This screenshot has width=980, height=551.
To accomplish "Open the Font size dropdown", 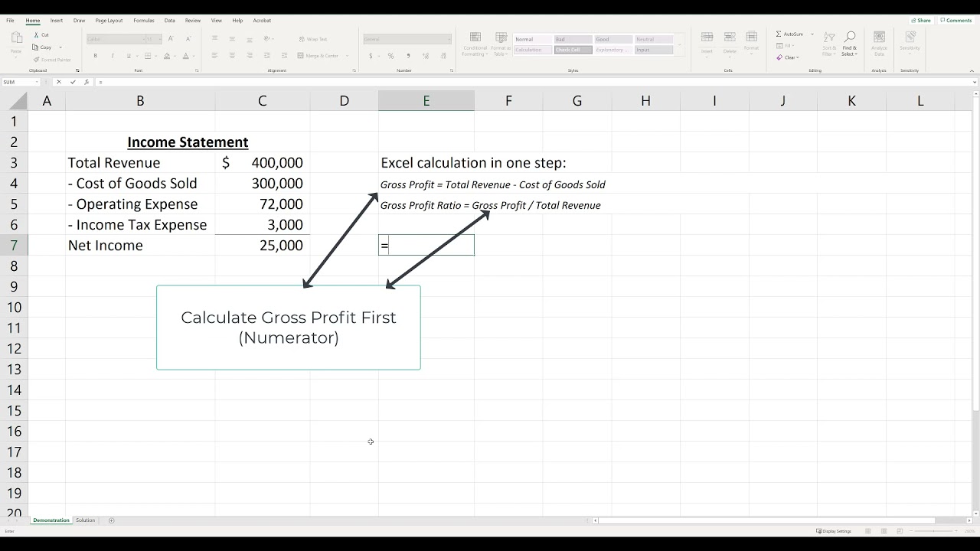I will tap(159, 39).
